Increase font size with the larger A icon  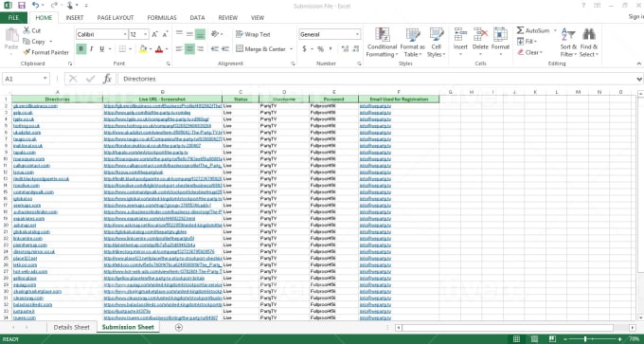coord(154,34)
